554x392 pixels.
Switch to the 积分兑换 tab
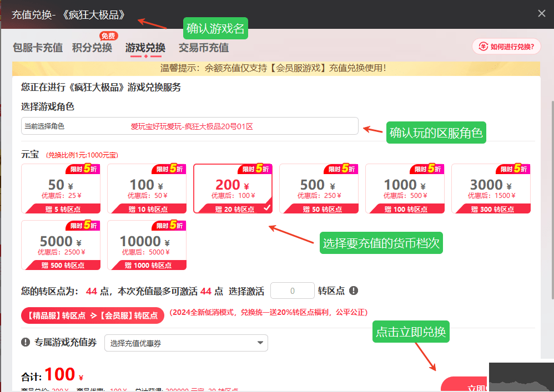coord(92,48)
